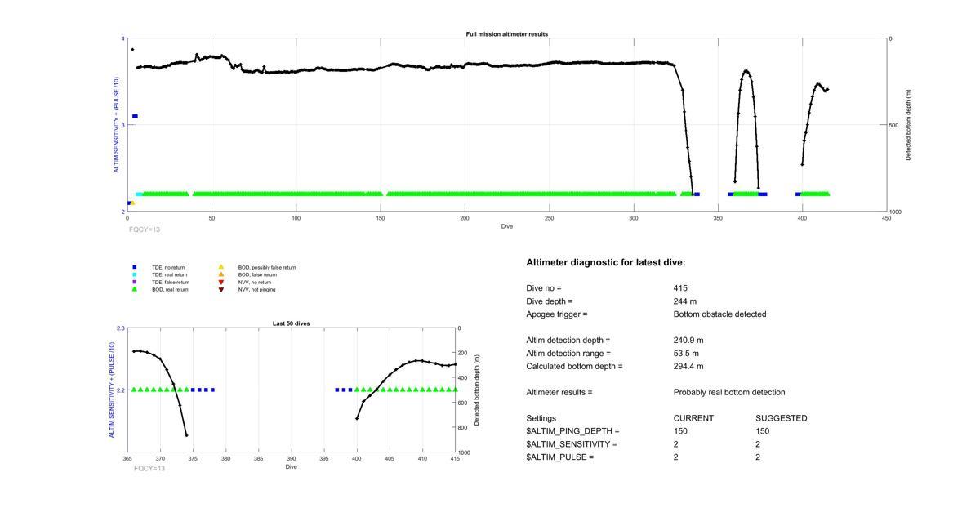Click the 'SUGGESTED' column header
Viewport: 980px width, 508px height.
coord(782,418)
